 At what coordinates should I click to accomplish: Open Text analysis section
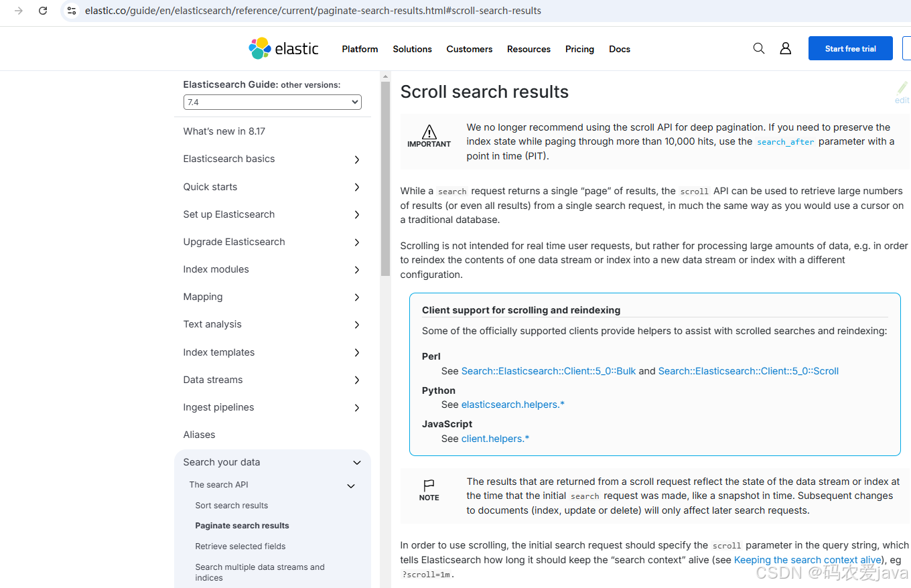point(212,324)
